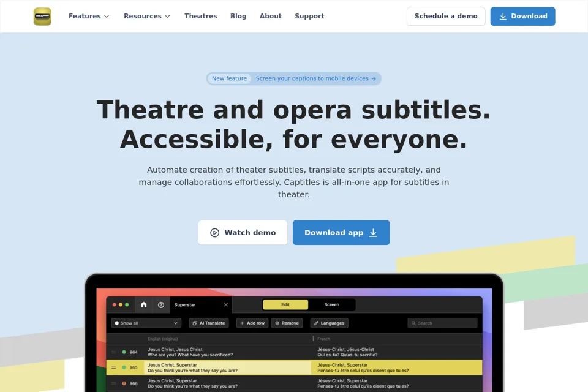
Task: Click drag handle on row 966
Action: [x=114, y=383]
